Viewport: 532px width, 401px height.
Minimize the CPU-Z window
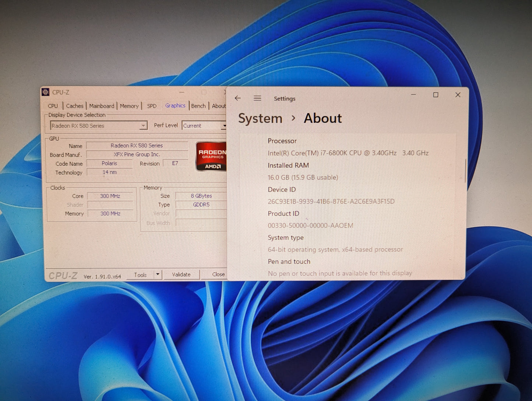click(182, 92)
